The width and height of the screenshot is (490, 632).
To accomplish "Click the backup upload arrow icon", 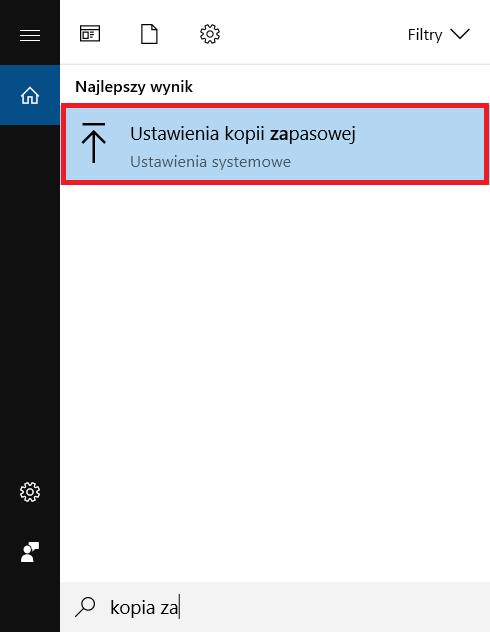I will (93, 143).
